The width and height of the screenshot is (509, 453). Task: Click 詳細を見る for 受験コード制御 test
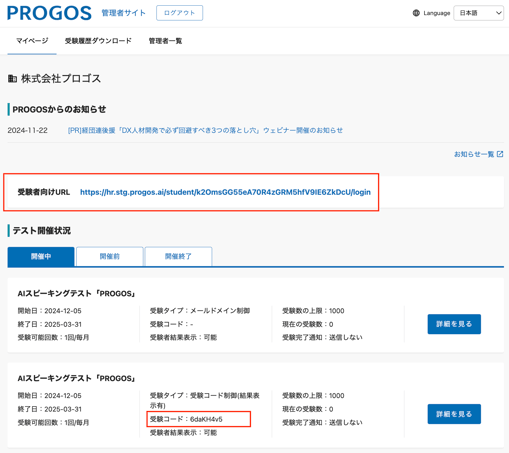click(454, 414)
